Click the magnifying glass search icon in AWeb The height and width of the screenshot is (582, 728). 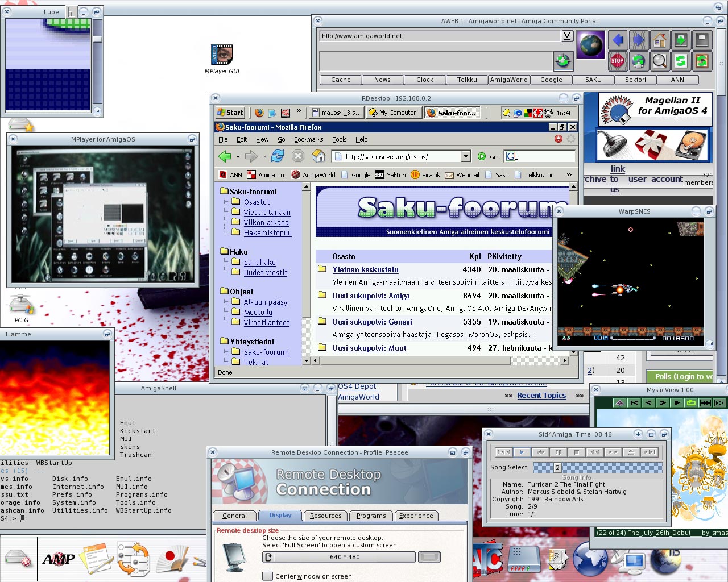coord(660,60)
